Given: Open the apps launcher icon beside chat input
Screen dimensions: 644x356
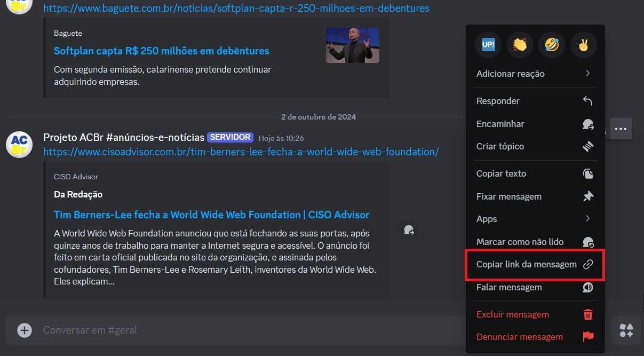Looking at the screenshot, I should coord(626,330).
